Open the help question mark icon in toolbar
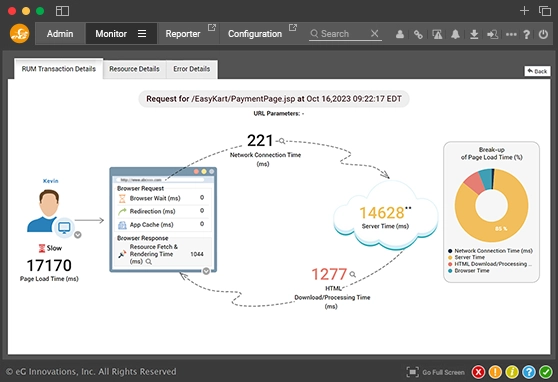This screenshot has width=558, height=382. 527,34
